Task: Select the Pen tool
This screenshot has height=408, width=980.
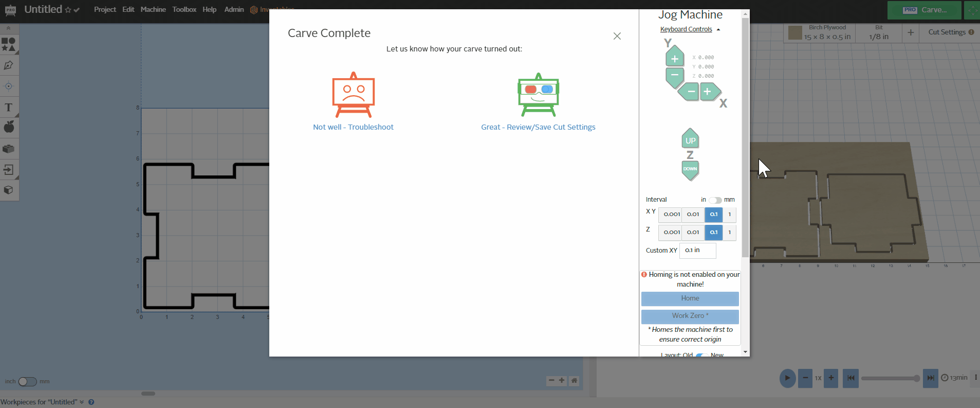Action: (x=9, y=65)
